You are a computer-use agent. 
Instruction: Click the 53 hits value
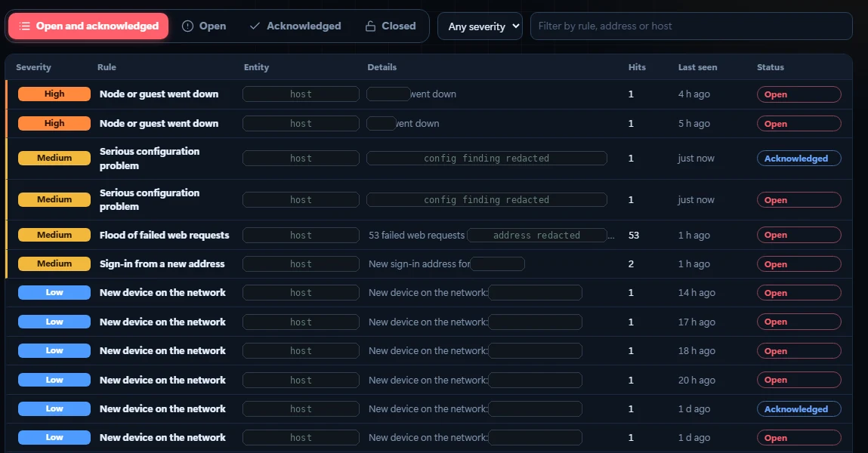pos(634,235)
